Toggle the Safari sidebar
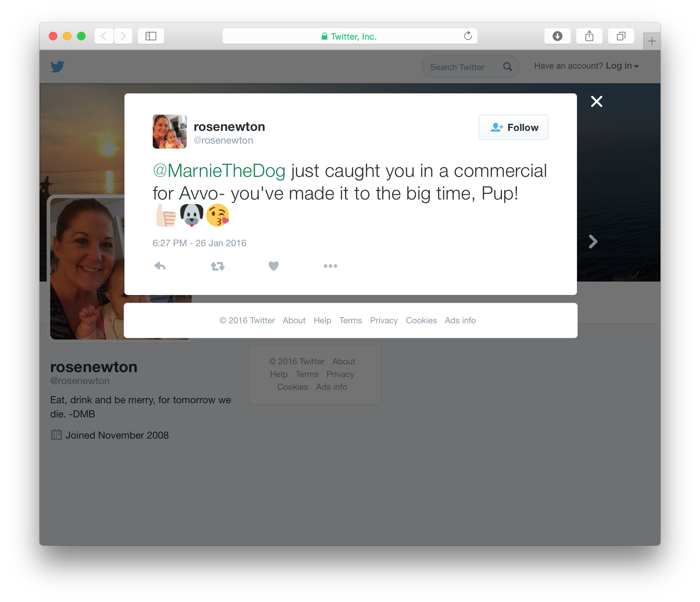Screen dimensions: 700x602 click(151, 36)
